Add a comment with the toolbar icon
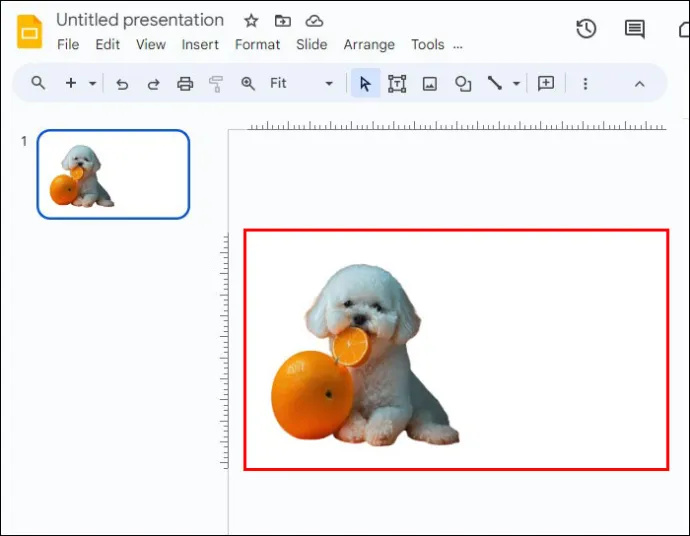 coord(546,83)
